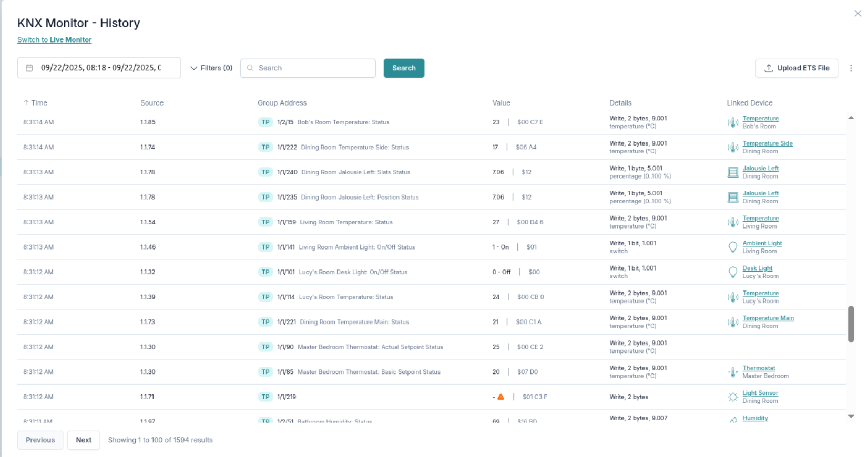Switch to Live Monitor link
The image size is (868, 457).
click(x=54, y=40)
